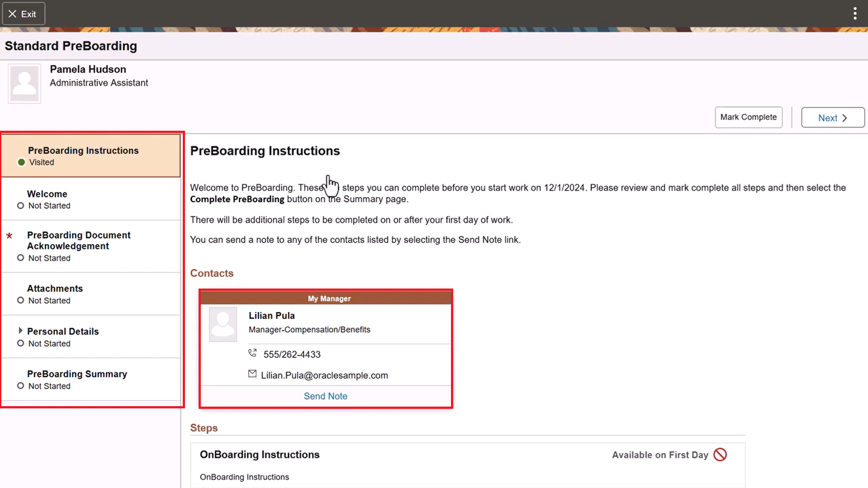Click the red required asterisk icon

pos(9,236)
